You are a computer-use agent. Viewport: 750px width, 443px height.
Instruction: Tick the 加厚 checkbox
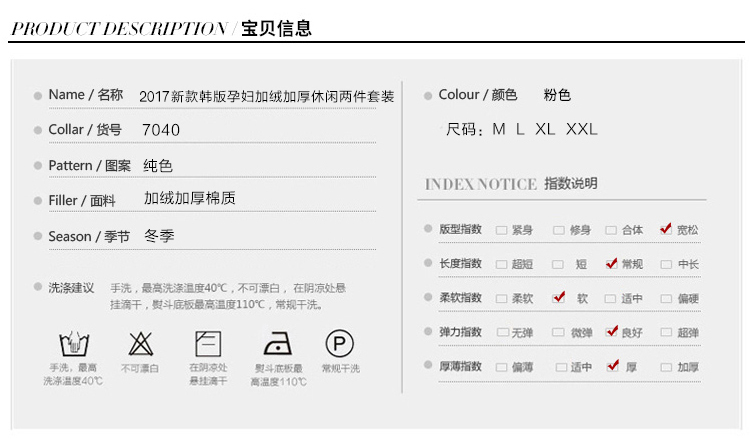666,367
